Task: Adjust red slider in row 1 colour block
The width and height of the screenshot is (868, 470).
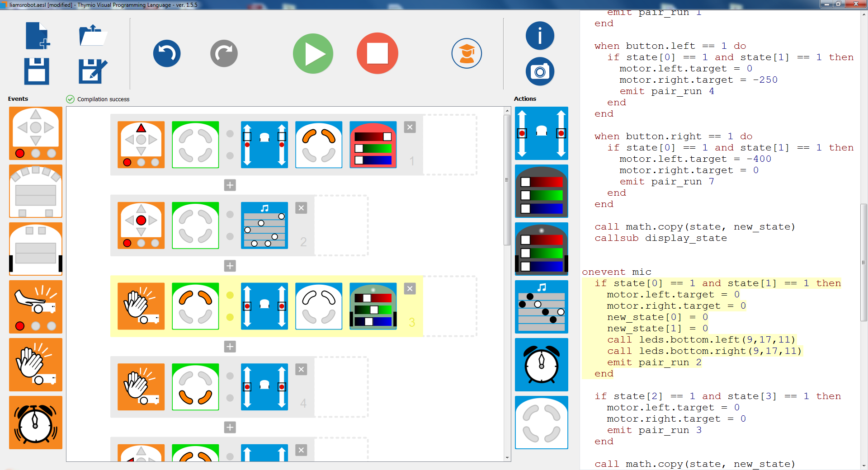Action: (x=373, y=136)
